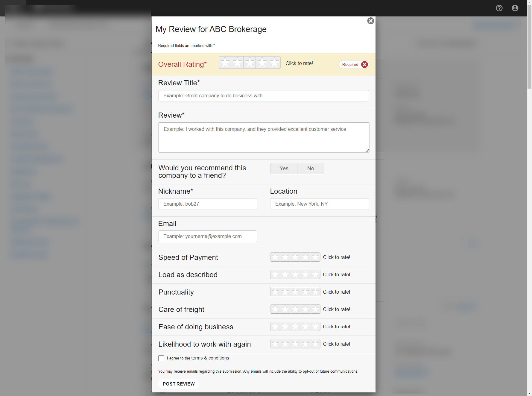532x396 pixels.
Task: Click the Post Review button
Action: [x=179, y=384]
